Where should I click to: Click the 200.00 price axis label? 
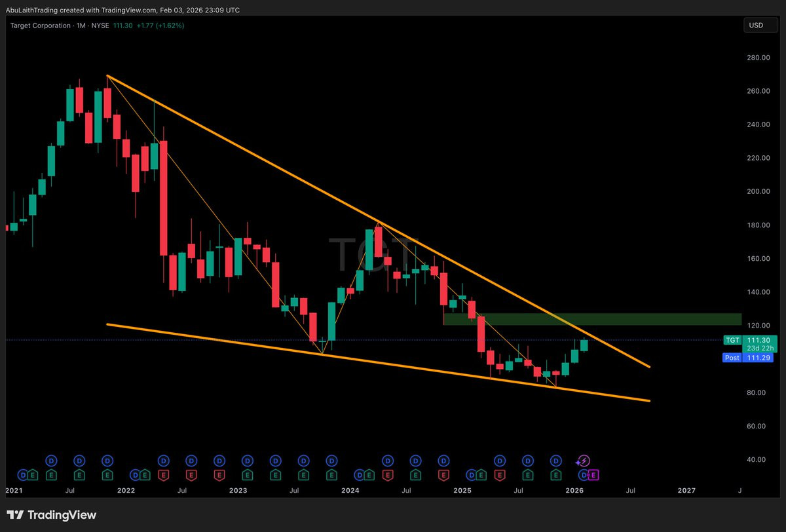758,191
